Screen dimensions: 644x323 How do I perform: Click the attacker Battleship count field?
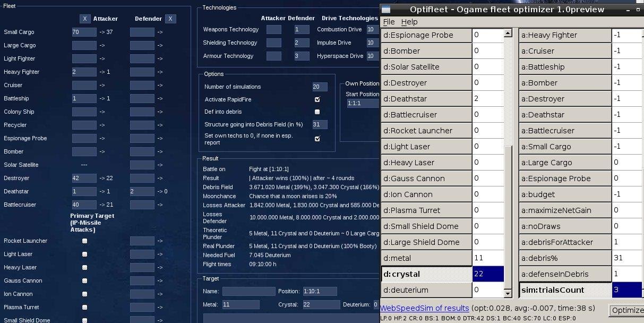84,98
